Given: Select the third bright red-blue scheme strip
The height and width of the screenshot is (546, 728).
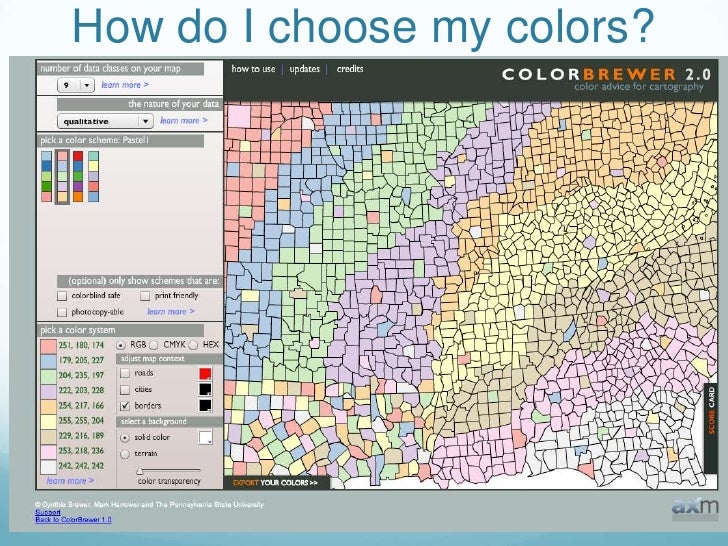Looking at the screenshot, I should [78, 176].
